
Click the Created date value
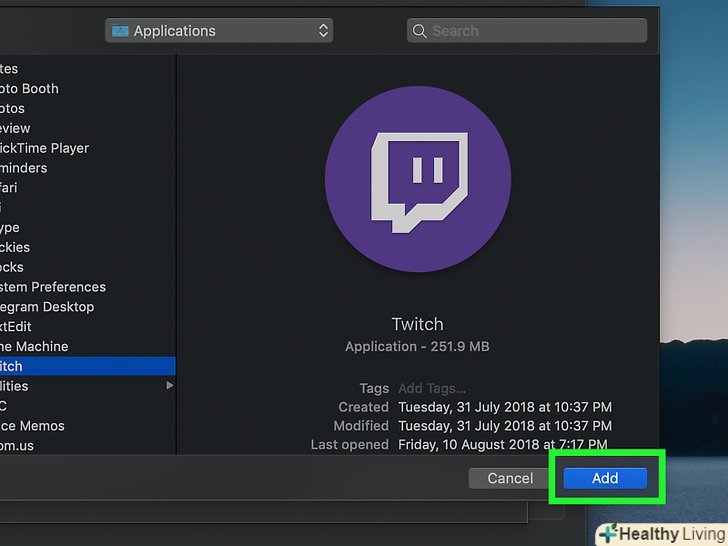click(505, 407)
